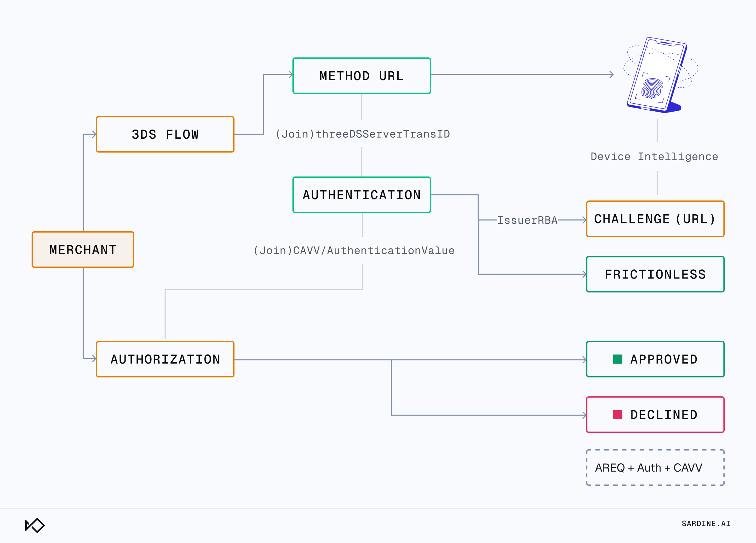The width and height of the screenshot is (756, 543).
Task: Click the METHOD URL node
Action: (x=361, y=76)
